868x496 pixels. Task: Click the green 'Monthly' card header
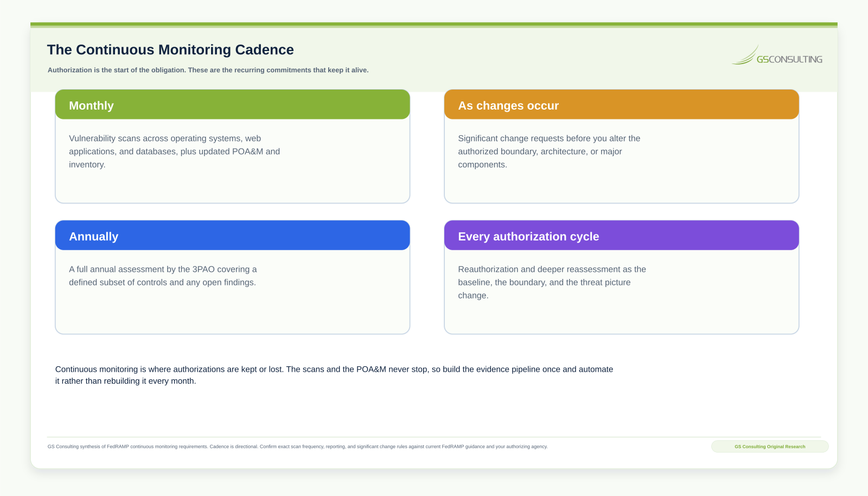pos(232,105)
